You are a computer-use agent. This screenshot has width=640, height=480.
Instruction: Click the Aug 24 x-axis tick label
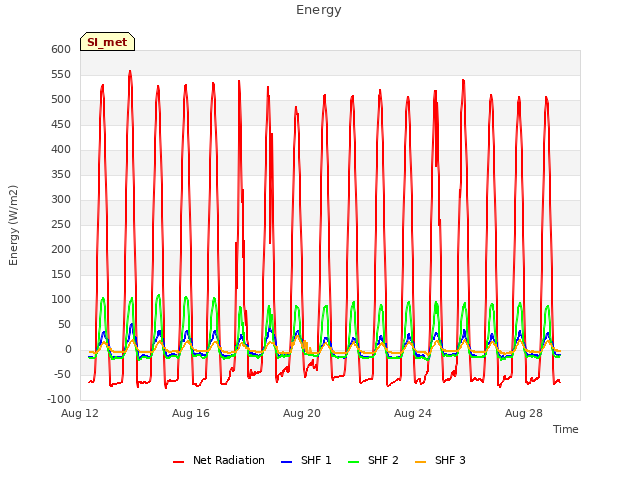coord(413,413)
